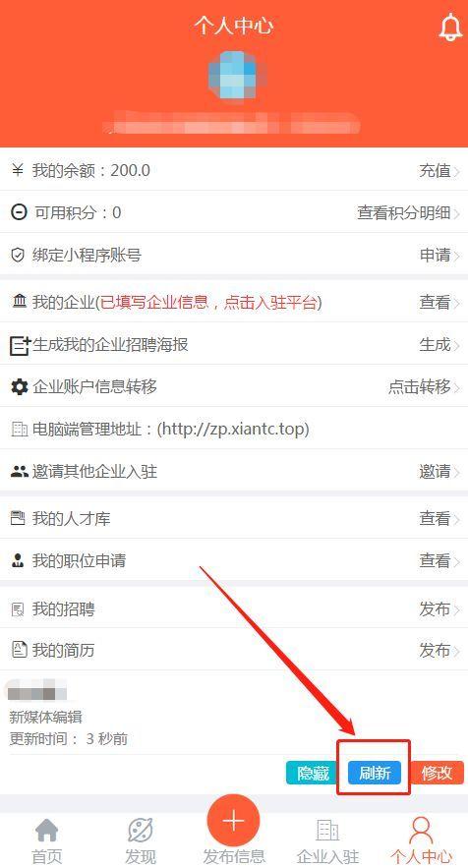Tap the bank icon beside 我的企业

click(x=20, y=302)
